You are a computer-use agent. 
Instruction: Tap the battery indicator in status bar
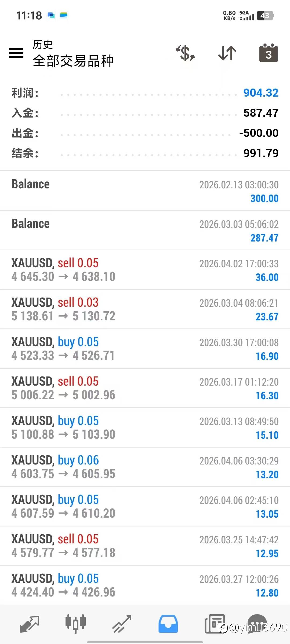265,16
